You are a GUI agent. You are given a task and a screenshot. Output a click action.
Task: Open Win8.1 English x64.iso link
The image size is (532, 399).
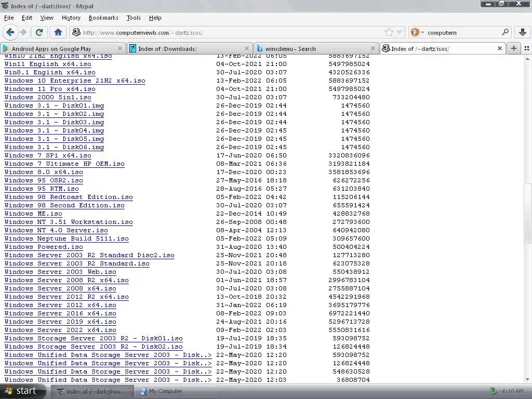click(x=50, y=72)
